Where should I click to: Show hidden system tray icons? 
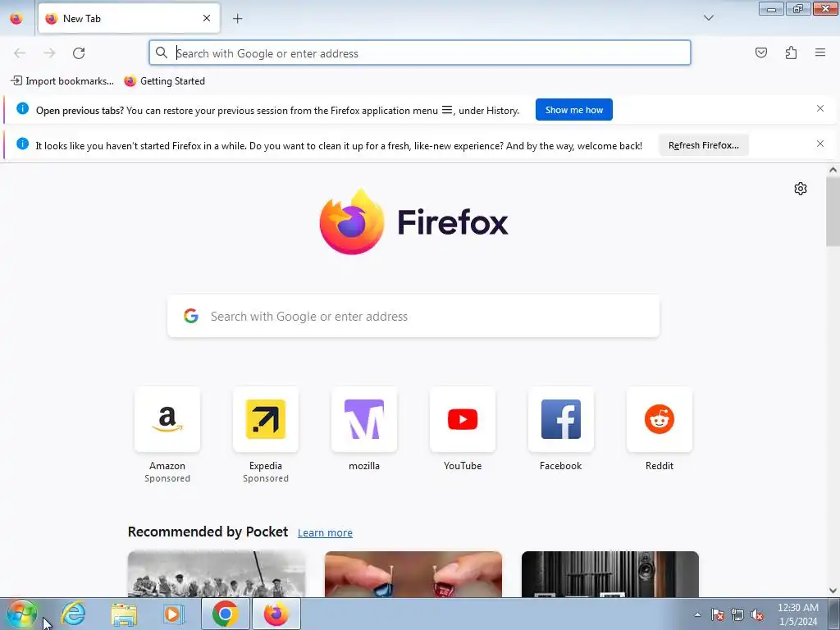[x=697, y=614]
